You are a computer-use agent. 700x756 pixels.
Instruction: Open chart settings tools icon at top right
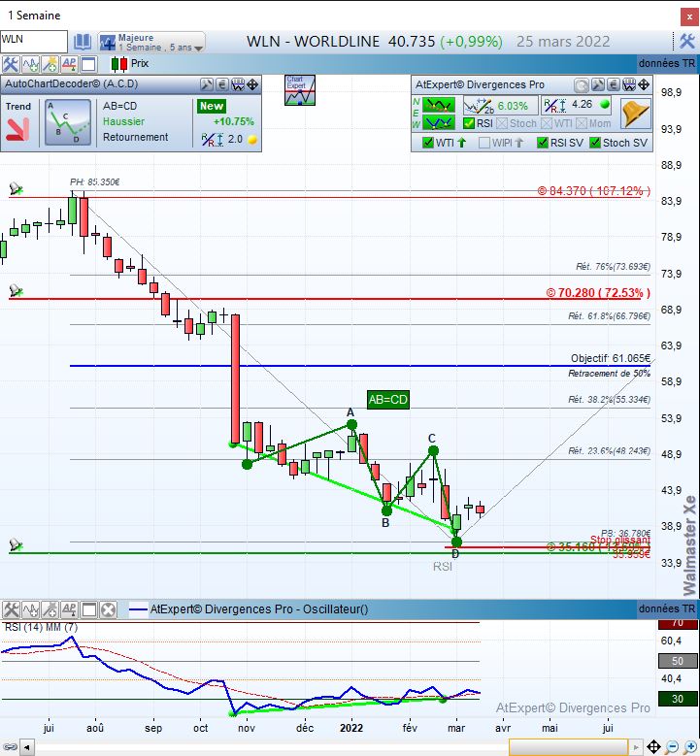(686, 42)
